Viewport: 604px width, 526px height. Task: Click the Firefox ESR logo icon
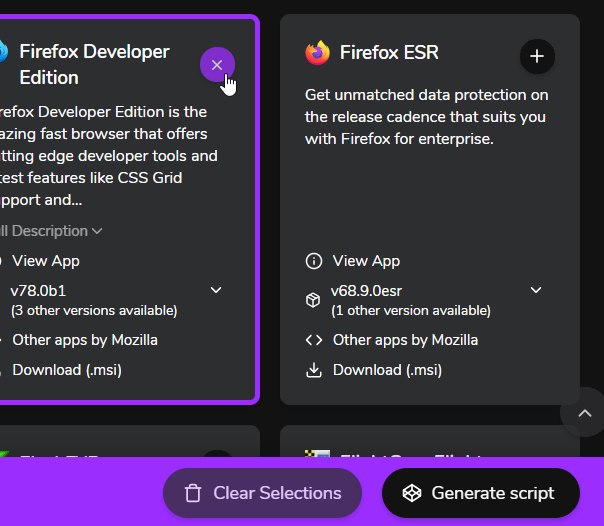[x=317, y=52]
